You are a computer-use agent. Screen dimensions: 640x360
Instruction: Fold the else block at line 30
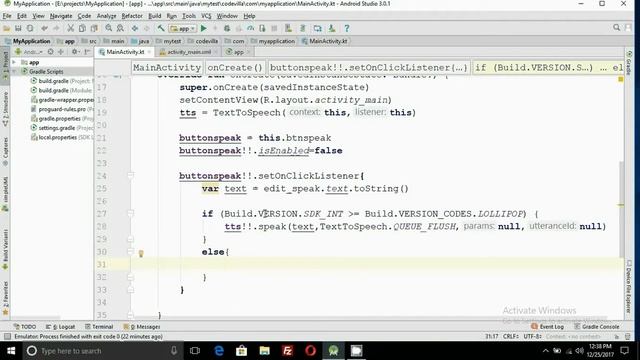[131, 252]
